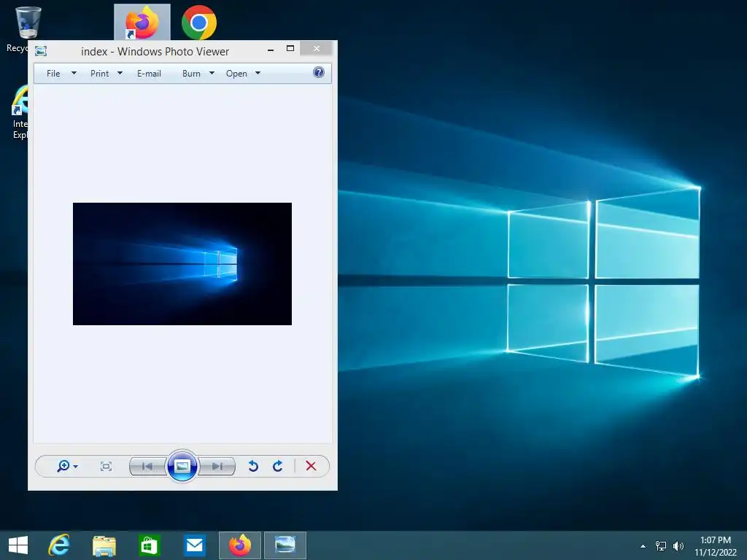Viewport: 747px width, 560px height.
Task: Click the Photo Viewer taskbar button
Action: click(x=285, y=545)
